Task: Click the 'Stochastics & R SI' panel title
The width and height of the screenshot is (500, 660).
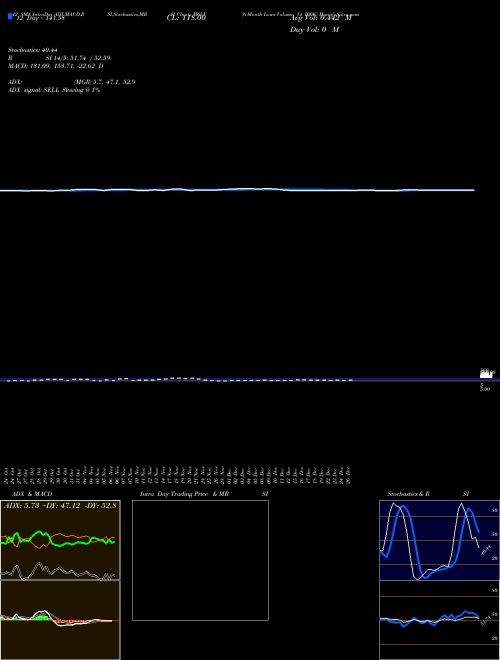Action: pyautogui.click(x=428, y=494)
